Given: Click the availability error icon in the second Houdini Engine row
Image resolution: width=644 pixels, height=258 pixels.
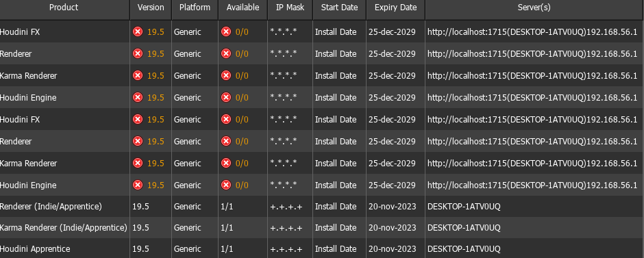Looking at the screenshot, I should (226, 185).
